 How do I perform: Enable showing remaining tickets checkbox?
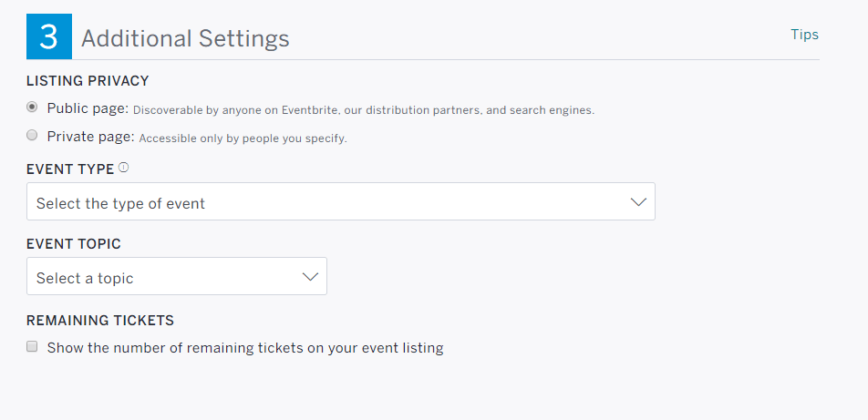coord(32,347)
